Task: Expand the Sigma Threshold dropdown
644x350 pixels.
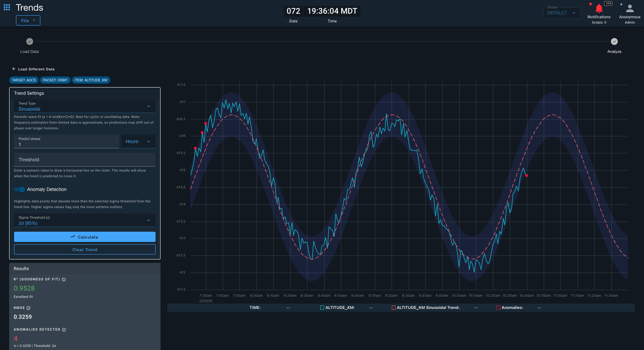Action: [x=84, y=220]
